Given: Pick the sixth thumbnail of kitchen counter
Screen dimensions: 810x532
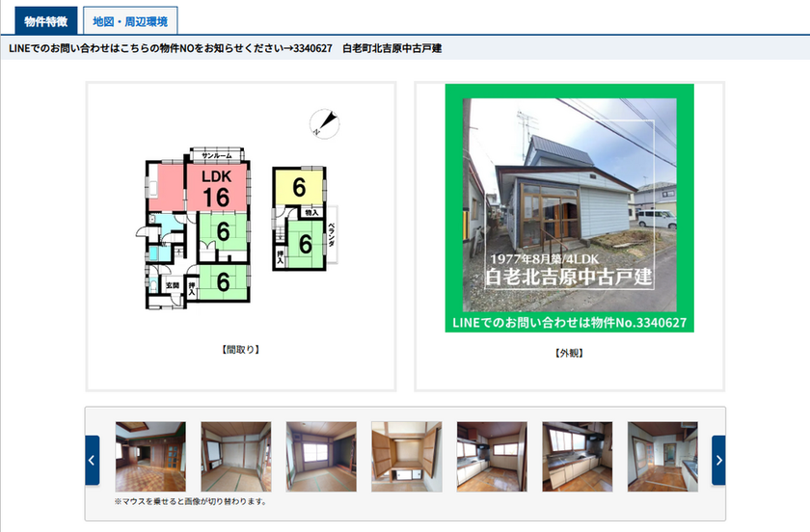Looking at the screenshot, I should pyautogui.click(x=578, y=457).
